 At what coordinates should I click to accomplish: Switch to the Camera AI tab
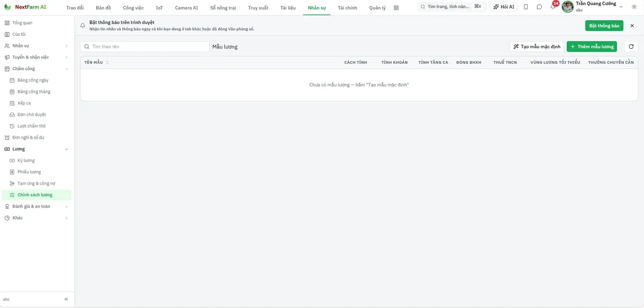186,8
